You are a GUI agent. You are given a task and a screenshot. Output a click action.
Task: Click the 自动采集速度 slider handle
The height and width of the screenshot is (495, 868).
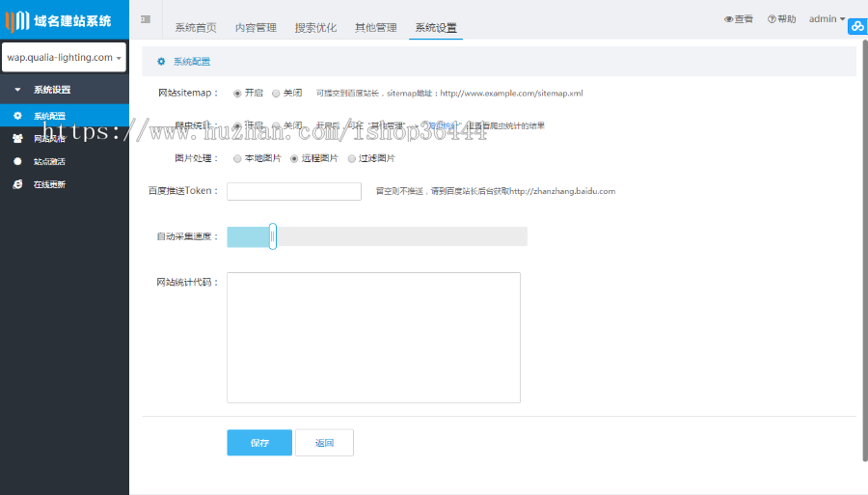coord(272,236)
